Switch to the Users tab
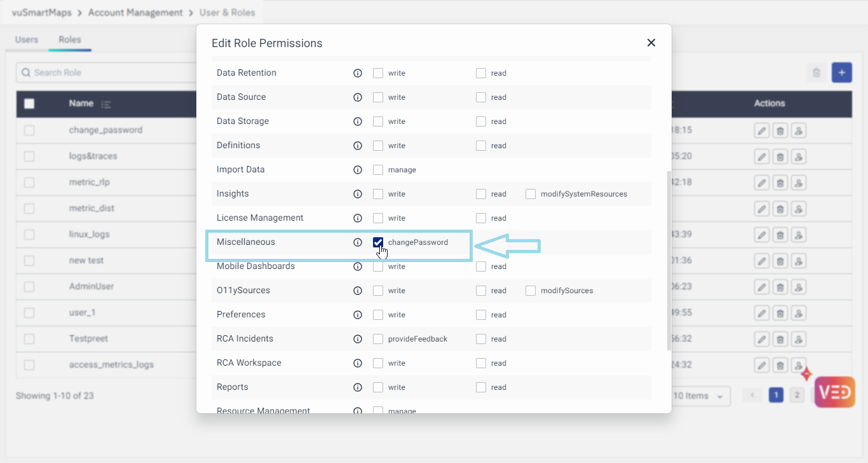Image resolution: width=868 pixels, height=463 pixels. (x=27, y=39)
